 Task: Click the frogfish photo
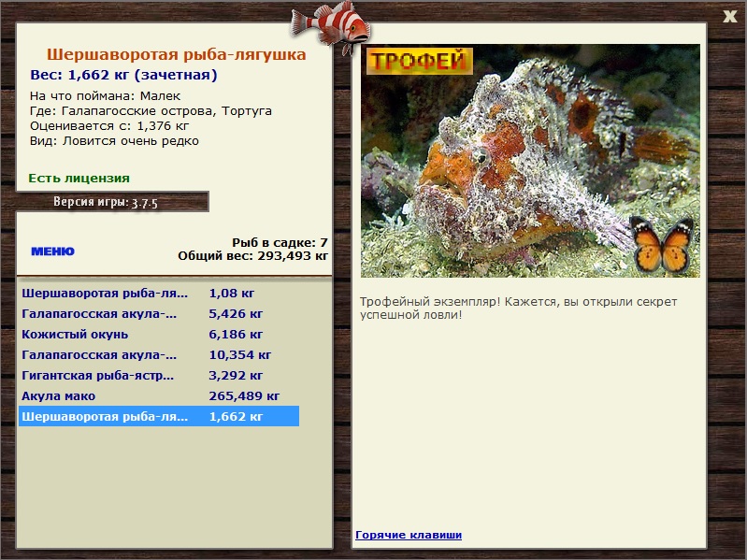[530, 161]
